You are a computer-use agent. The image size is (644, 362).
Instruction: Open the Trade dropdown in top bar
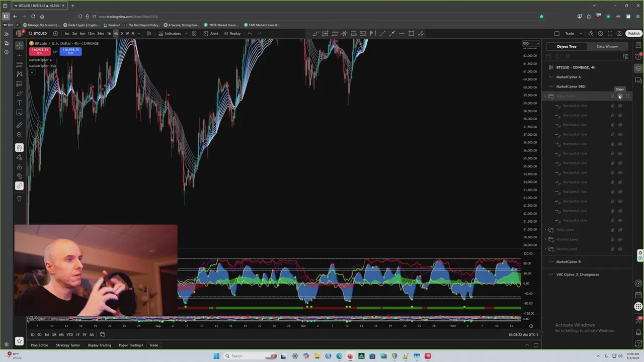click(x=574, y=34)
